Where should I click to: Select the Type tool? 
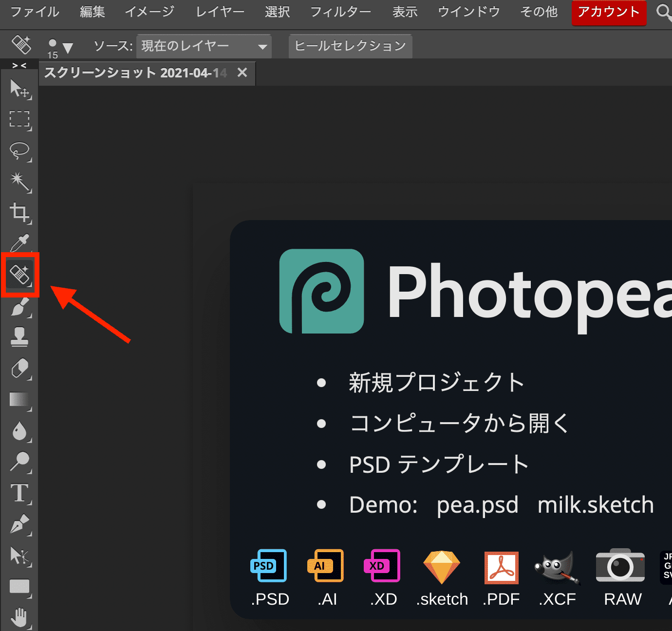pos(19,493)
